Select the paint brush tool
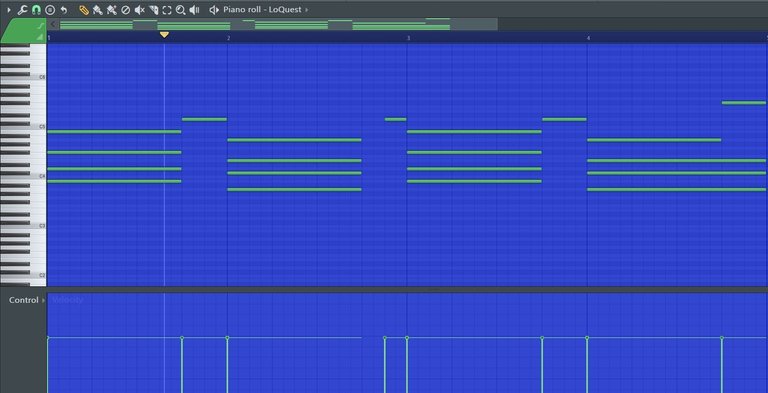Viewport: 768px width, 393px height. tap(97, 10)
